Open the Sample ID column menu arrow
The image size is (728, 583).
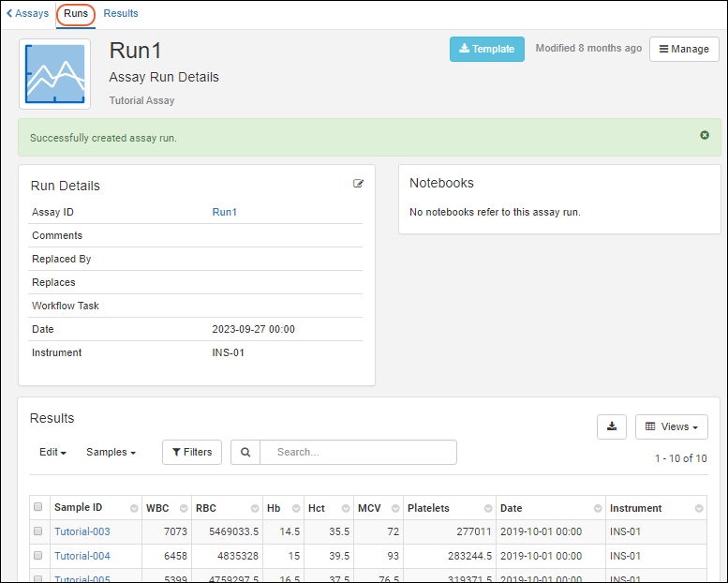click(133, 509)
